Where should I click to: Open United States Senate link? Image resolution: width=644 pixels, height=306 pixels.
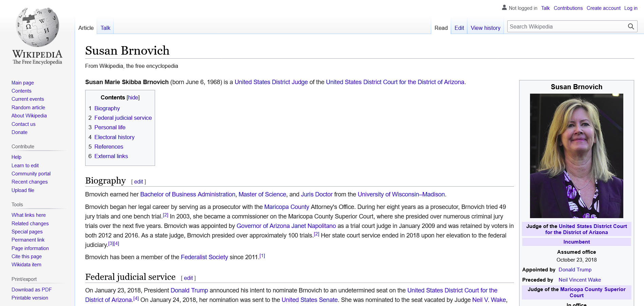pos(309,300)
